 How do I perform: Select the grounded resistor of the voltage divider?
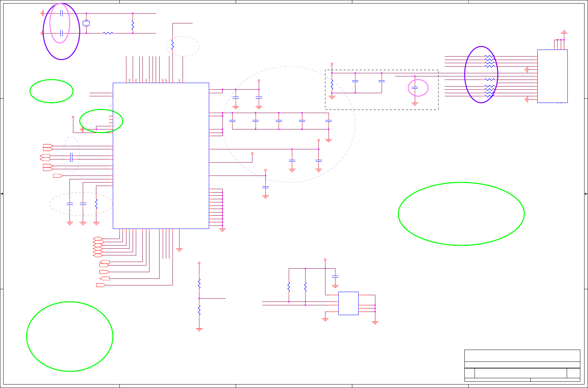pos(199,310)
